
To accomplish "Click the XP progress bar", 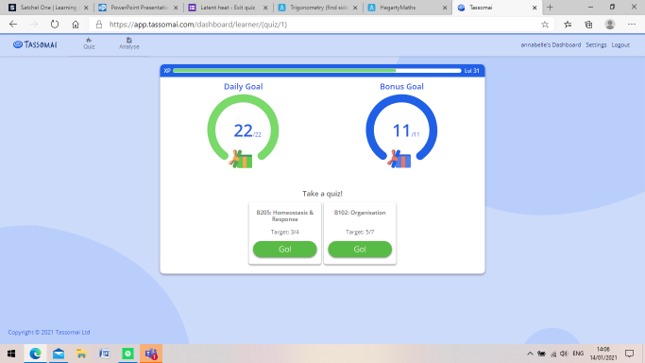I will (317, 70).
